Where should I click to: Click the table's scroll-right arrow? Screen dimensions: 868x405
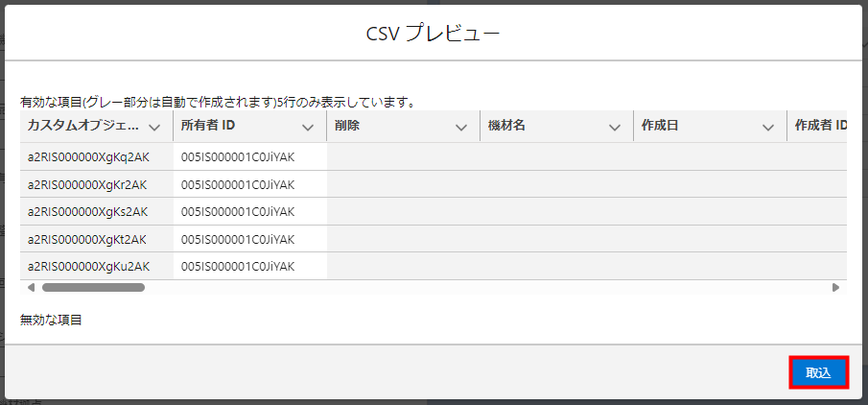pos(835,287)
